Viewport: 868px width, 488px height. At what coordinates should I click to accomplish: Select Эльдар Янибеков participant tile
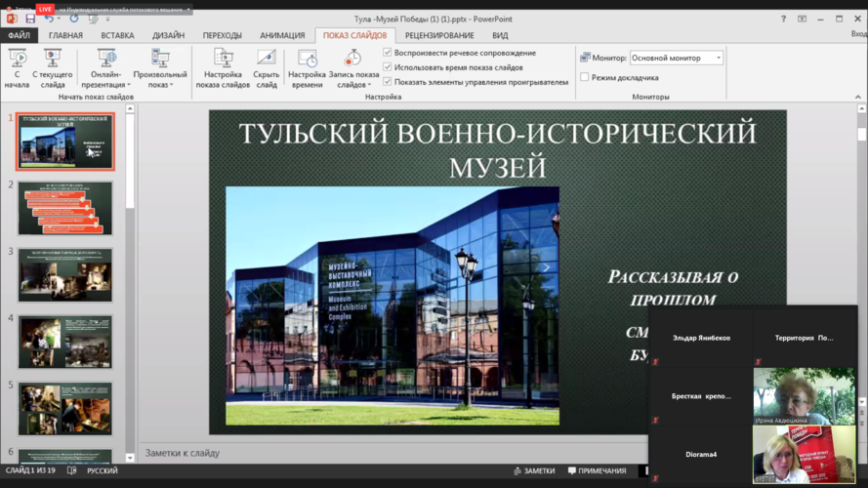(701, 338)
